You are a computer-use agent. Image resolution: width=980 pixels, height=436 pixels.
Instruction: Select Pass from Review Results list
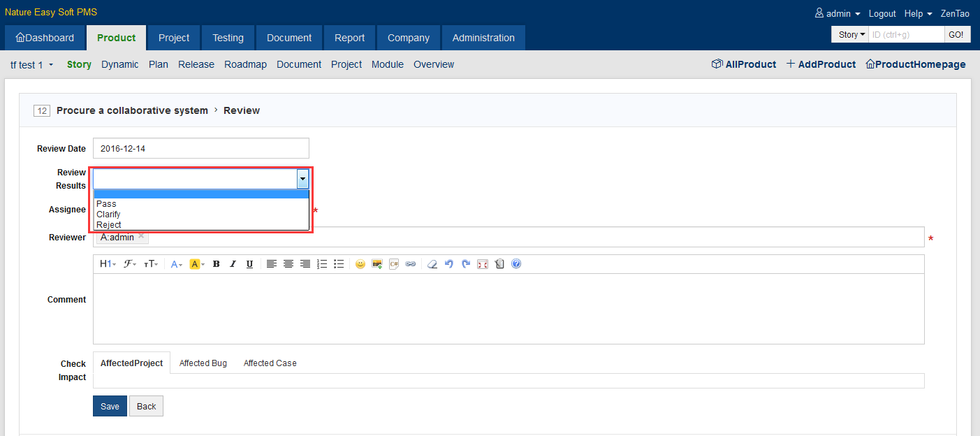pyautogui.click(x=107, y=204)
